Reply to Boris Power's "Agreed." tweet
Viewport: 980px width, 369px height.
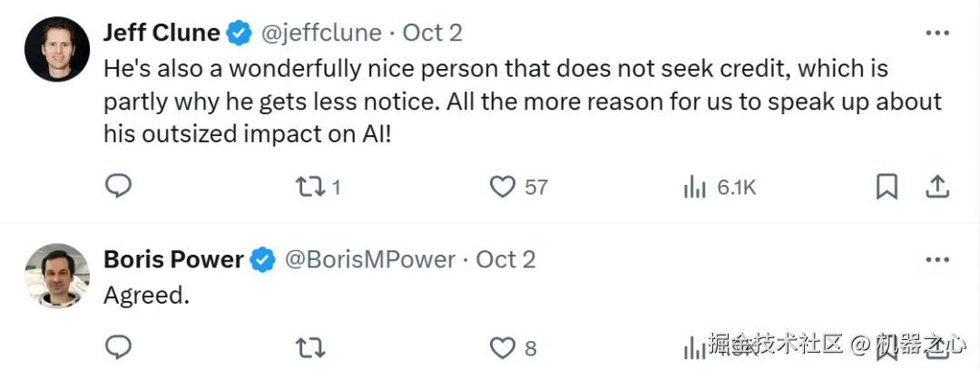pos(119,347)
